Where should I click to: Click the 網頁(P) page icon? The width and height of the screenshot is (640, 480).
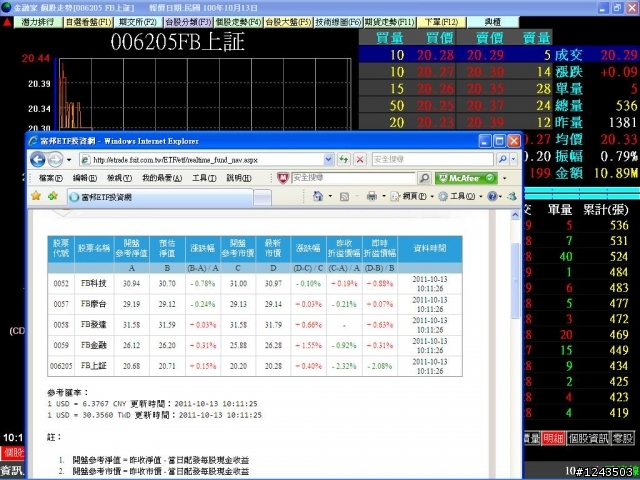(395, 197)
